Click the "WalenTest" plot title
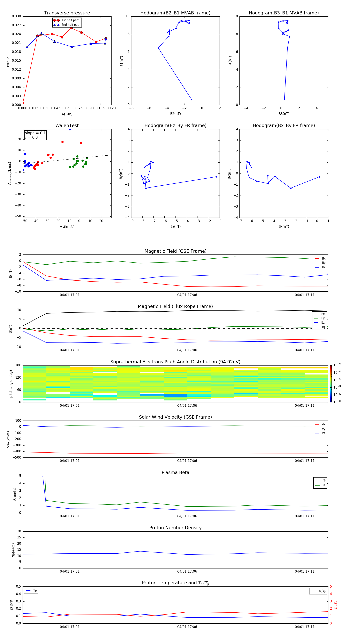This screenshot has width=351, height=644. coord(67,125)
